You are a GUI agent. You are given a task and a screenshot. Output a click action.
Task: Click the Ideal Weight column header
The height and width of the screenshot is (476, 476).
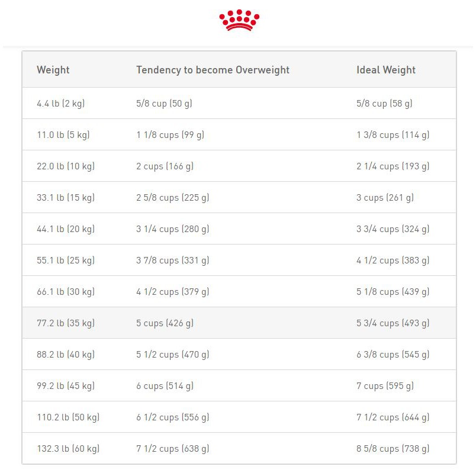point(386,70)
